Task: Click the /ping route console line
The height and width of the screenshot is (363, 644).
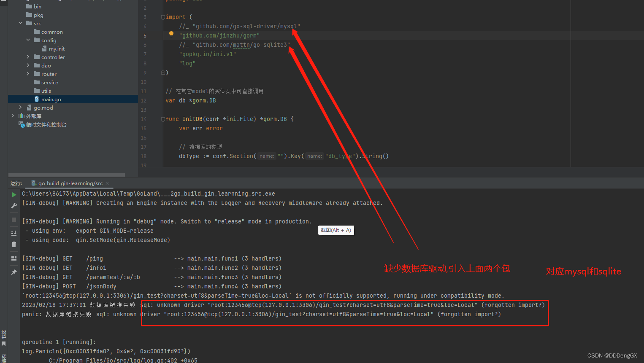Action: pyautogui.click(x=152, y=258)
